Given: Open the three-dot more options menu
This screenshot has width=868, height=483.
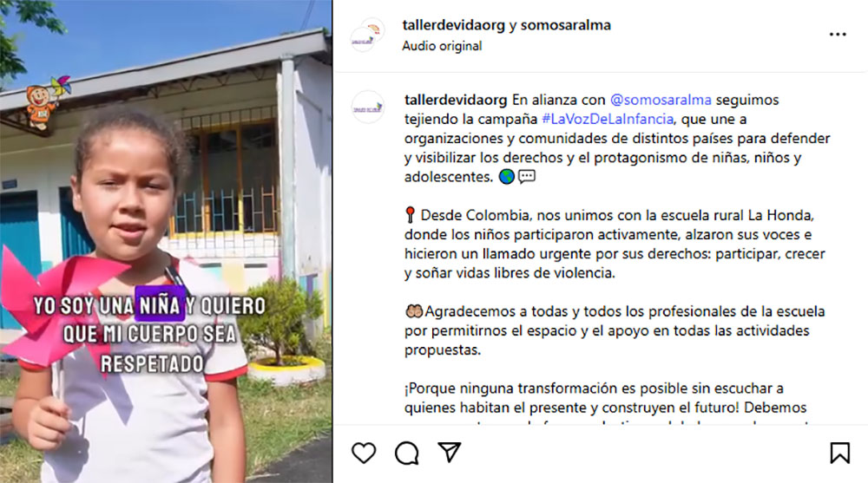Looking at the screenshot, I should [838, 35].
